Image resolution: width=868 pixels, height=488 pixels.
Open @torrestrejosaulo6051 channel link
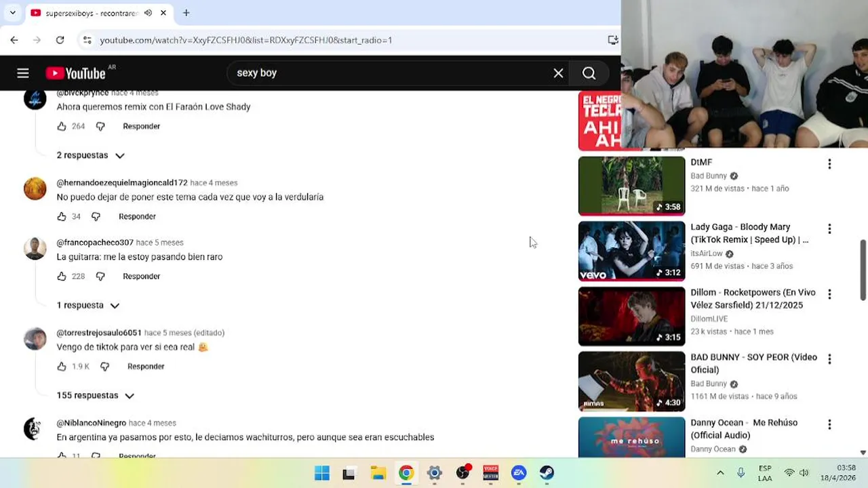click(x=99, y=332)
